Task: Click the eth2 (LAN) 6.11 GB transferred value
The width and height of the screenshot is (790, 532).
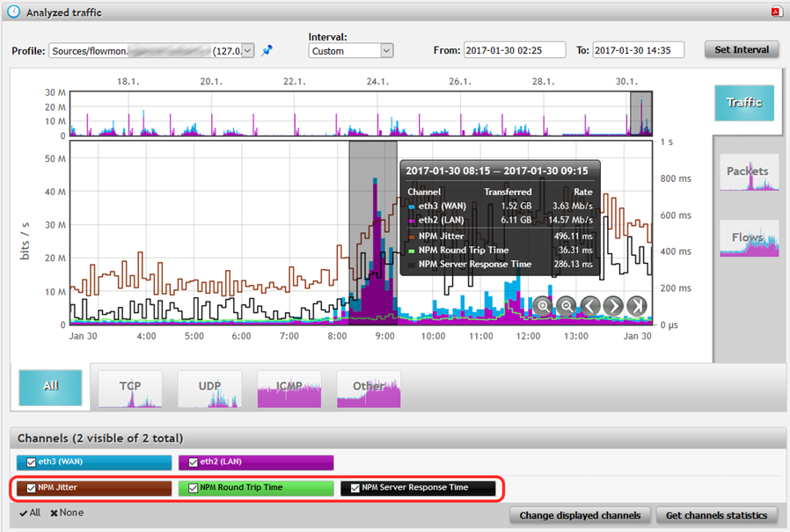Action: pyautogui.click(x=516, y=220)
